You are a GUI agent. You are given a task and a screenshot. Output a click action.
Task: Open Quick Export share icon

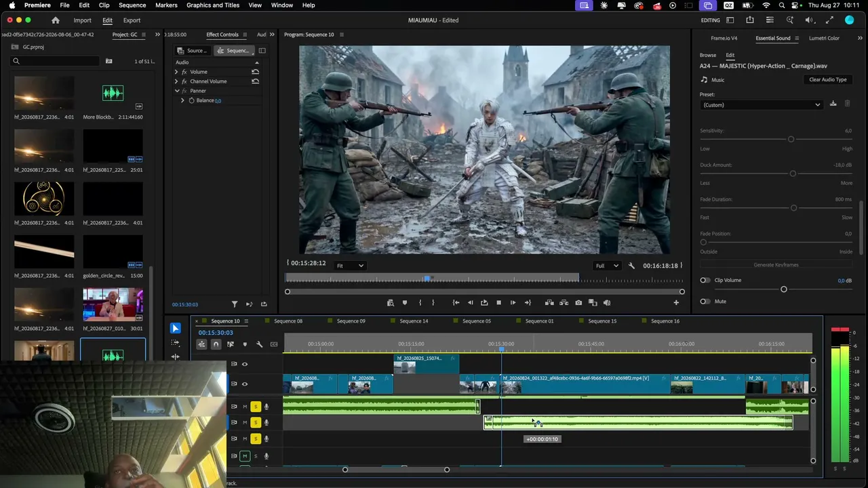click(x=750, y=20)
